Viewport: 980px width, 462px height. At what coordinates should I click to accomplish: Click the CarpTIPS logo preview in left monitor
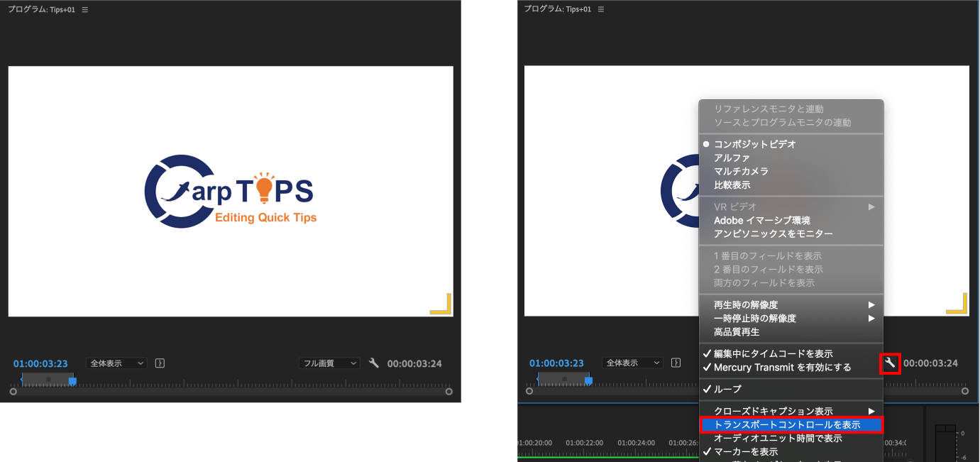coord(231,192)
